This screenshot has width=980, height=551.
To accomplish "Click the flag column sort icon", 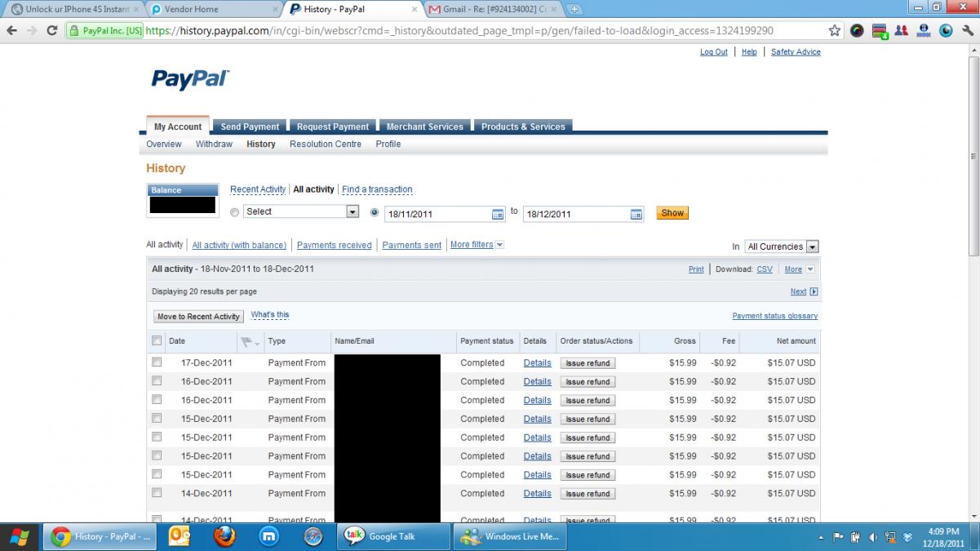I will [249, 341].
